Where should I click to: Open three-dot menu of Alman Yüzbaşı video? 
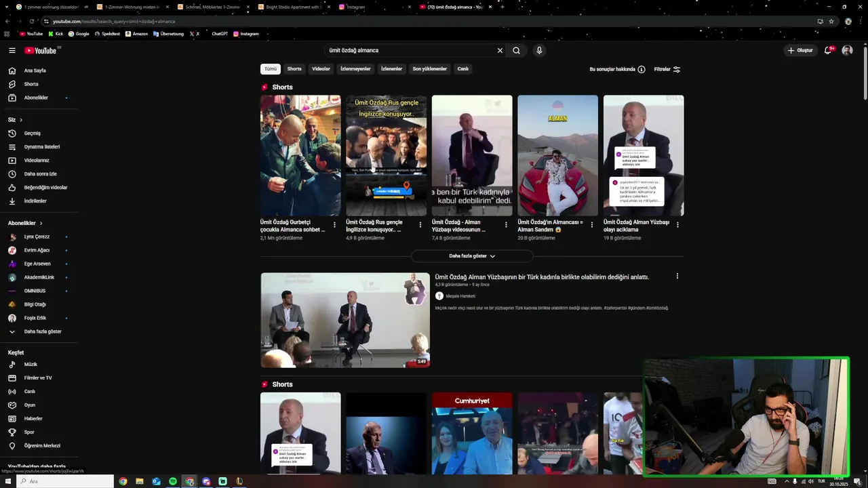[x=677, y=277]
